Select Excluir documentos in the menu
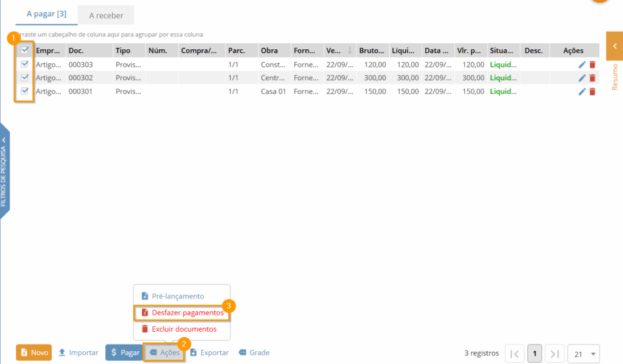The width and height of the screenshot is (623, 364). click(178, 329)
